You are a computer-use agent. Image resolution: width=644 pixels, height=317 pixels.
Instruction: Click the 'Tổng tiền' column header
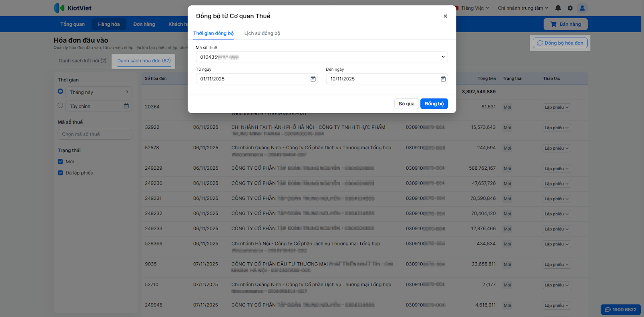tap(487, 78)
